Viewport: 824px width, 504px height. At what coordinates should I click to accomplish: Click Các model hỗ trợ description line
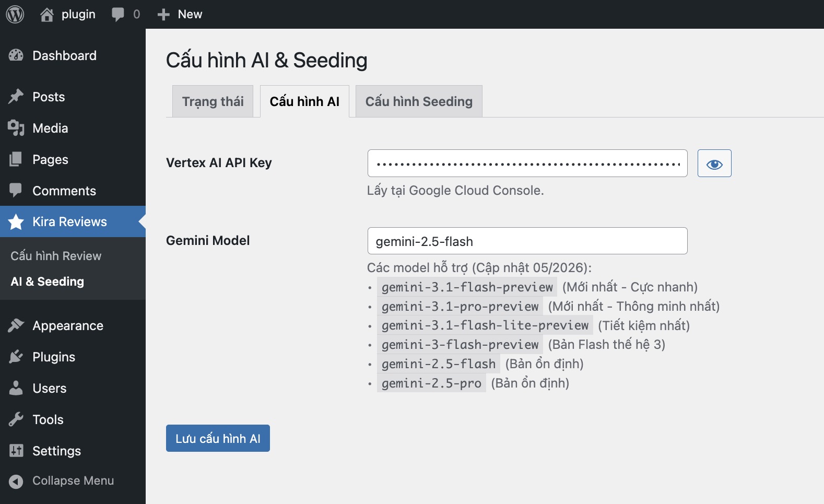(479, 268)
